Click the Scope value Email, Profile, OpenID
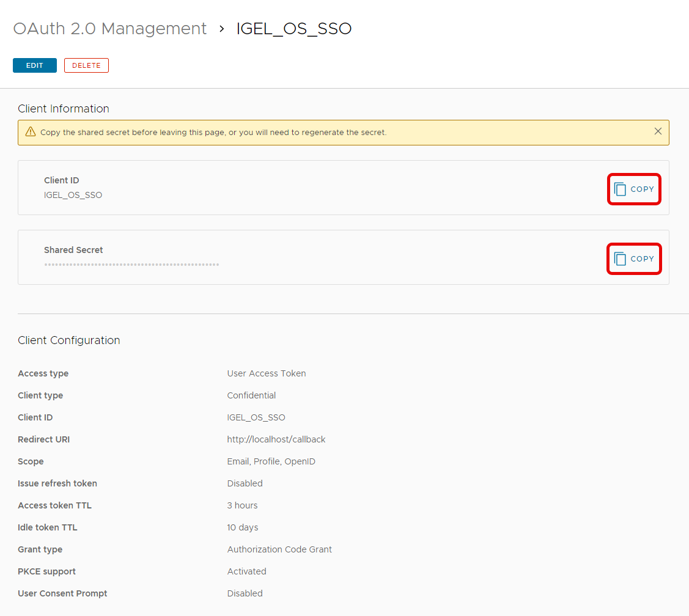 tap(271, 461)
